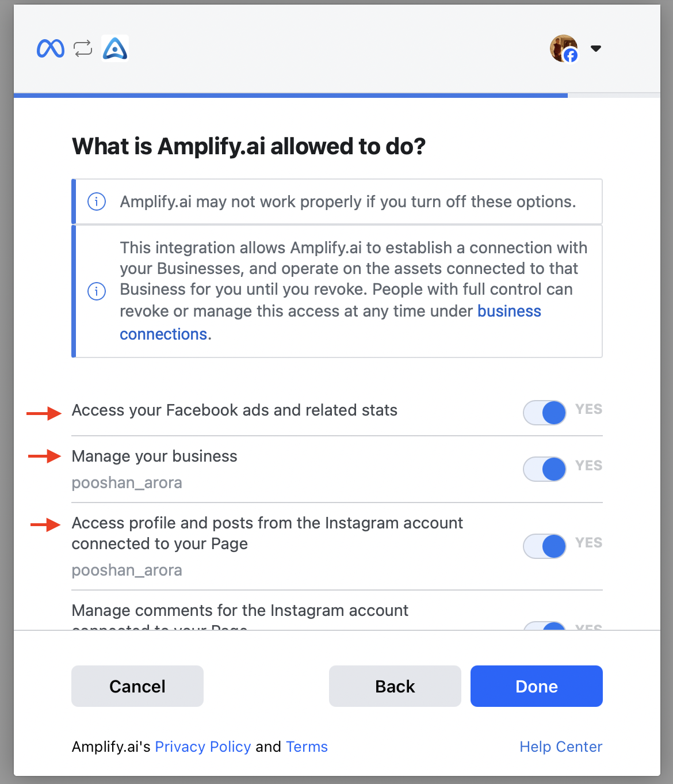Viewport: 673px width, 784px height.
Task: Turn off Manage your business toggle
Action: coord(544,469)
